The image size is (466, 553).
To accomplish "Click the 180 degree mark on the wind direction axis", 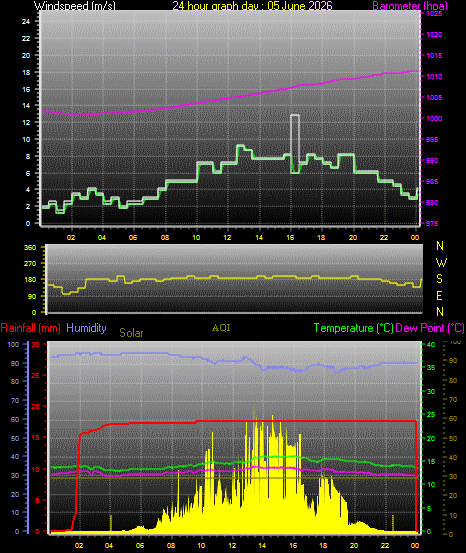I will tap(30, 280).
